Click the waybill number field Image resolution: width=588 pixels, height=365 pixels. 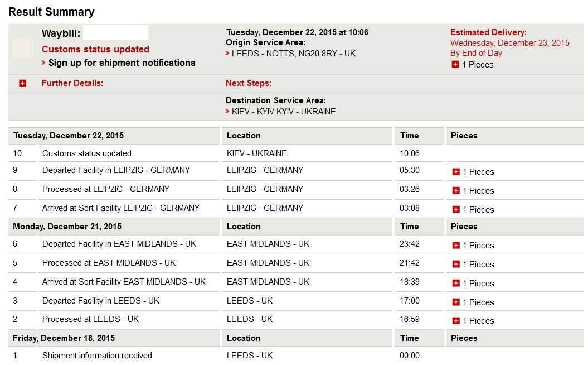pyautogui.click(x=115, y=33)
